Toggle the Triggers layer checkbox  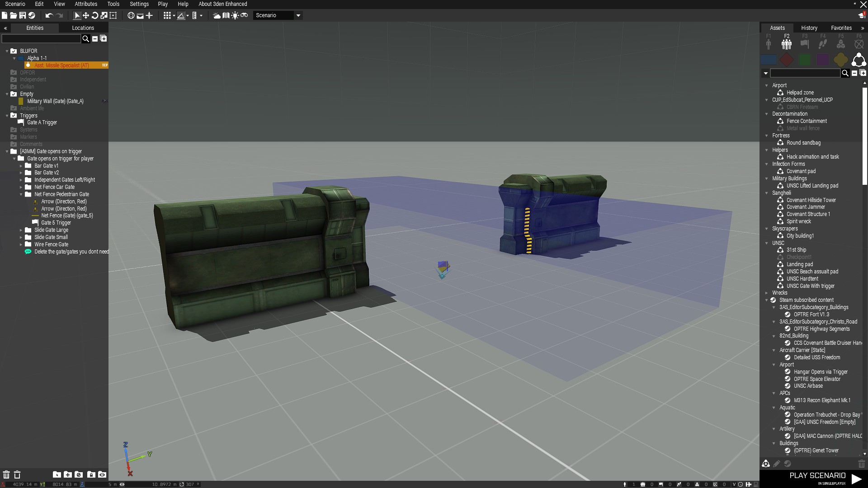pyautogui.click(x=14, y=116)
